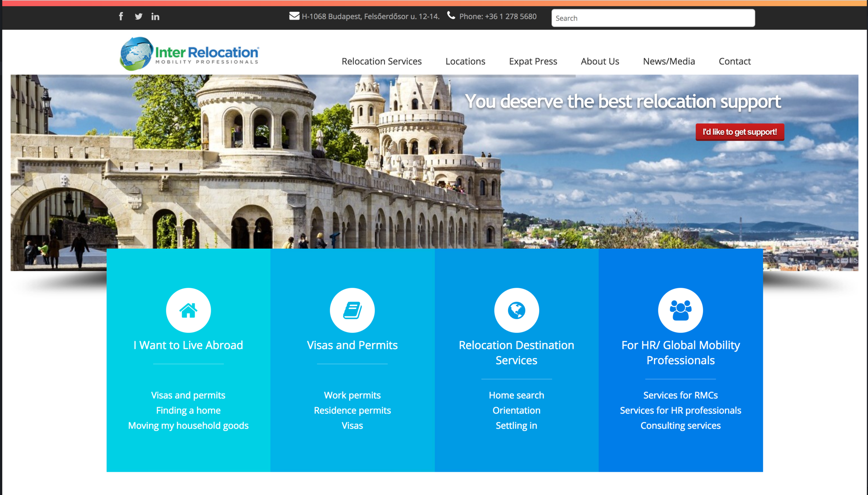Click the house icon circle
The width and height of the screenshot is (868, 495).
[188, 310]
